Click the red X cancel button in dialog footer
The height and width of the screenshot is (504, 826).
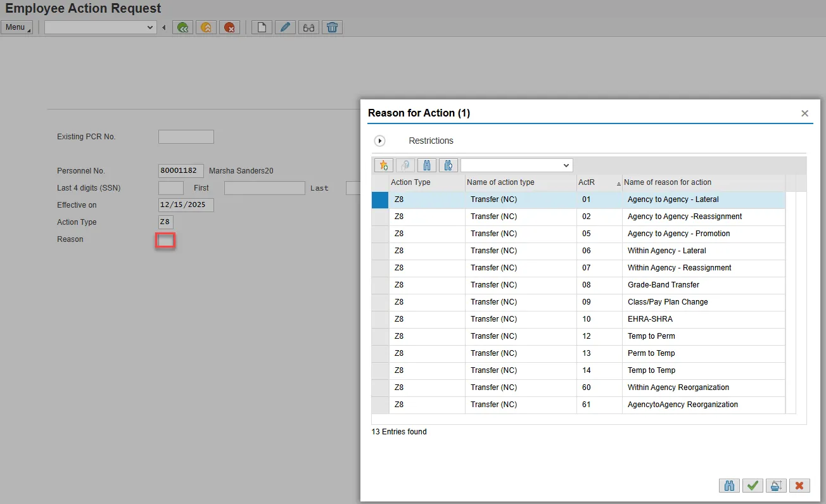(799, 486)
